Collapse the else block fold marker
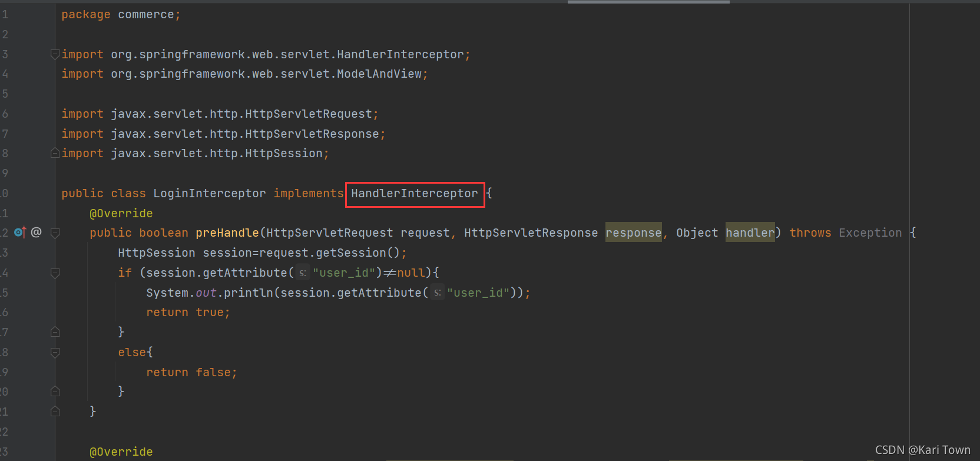 55,352
